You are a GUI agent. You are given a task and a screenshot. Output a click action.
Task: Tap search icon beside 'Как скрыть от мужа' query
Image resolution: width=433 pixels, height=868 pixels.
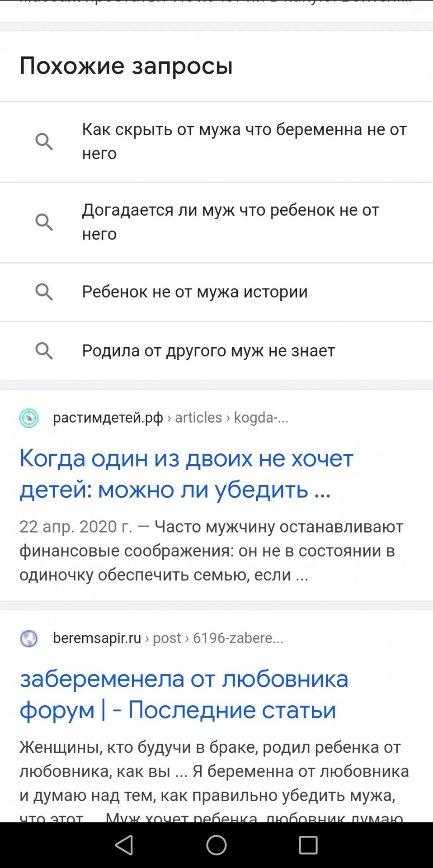tap(44, 142)
